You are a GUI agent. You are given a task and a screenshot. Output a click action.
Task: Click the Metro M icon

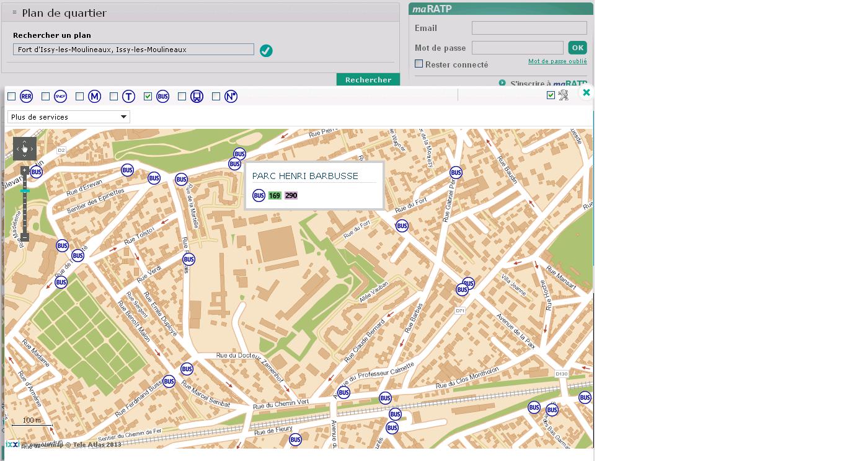pos(94,96)
